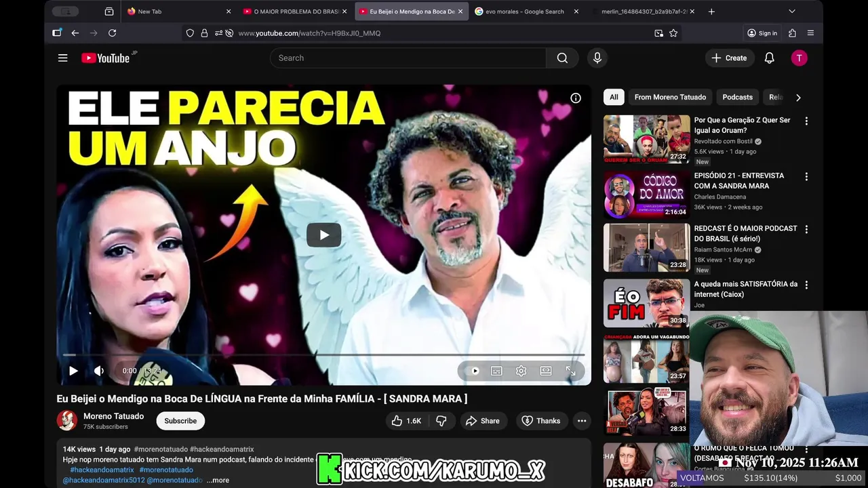This screenshot has height=488, width=868.
Task: Open options for REDCAST podcast video
Action: click(806, 230)
